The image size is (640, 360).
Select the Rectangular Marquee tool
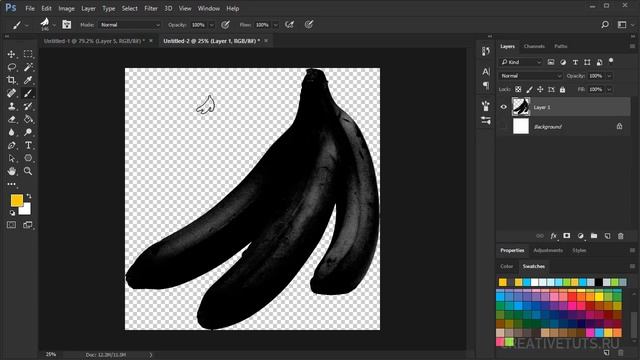click(28, 54)
